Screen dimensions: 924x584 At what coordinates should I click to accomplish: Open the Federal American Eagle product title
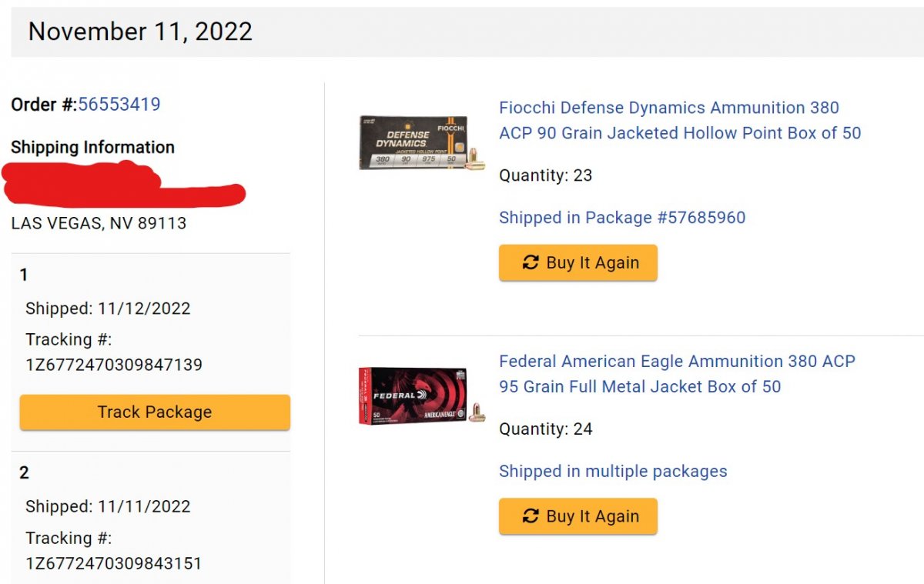(x=677, y=374)
